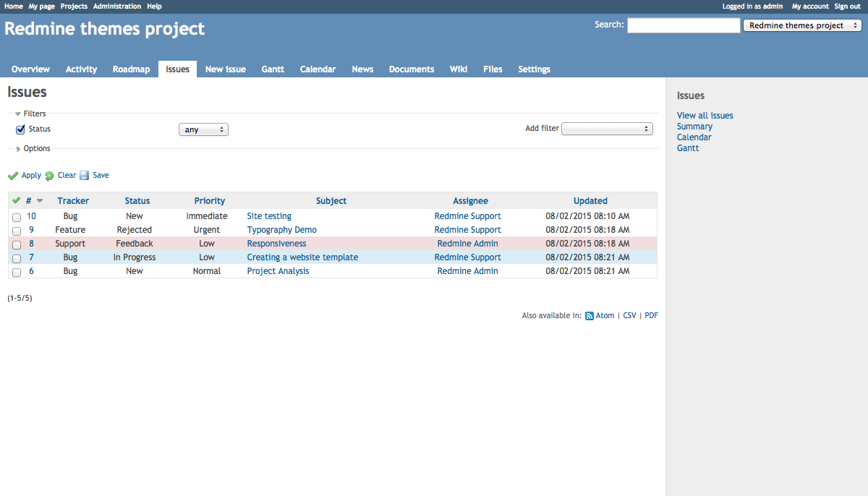Check the box for issue 8
Viewport: 868px width, 496px height.
point(17,244)
